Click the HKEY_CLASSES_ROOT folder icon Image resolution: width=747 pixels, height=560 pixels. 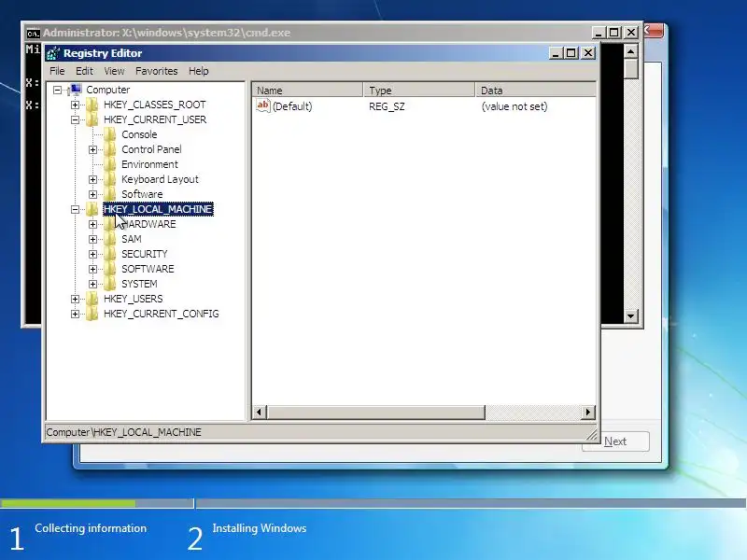[x=92, y=105]
